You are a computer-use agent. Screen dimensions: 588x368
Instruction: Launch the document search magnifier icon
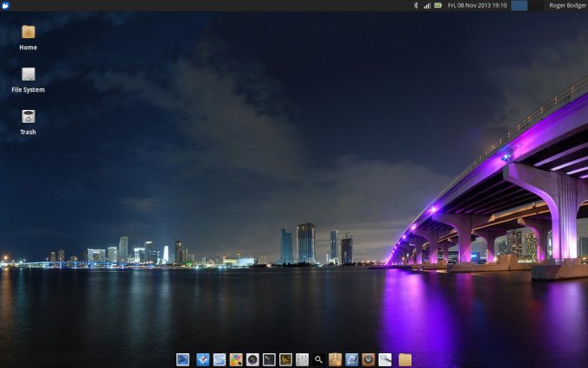pos(385,359)
